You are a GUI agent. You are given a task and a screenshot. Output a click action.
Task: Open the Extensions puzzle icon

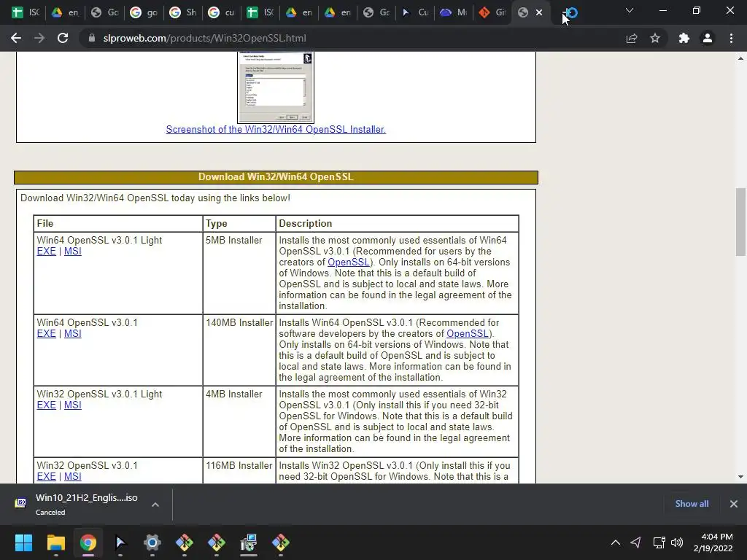click(684, 38)
